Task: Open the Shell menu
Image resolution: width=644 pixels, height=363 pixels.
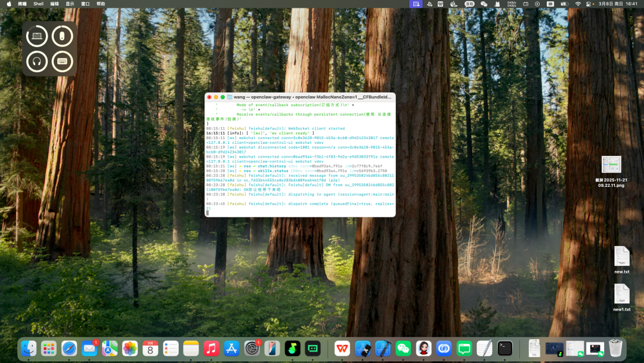Action: click(x=38, y=4)
